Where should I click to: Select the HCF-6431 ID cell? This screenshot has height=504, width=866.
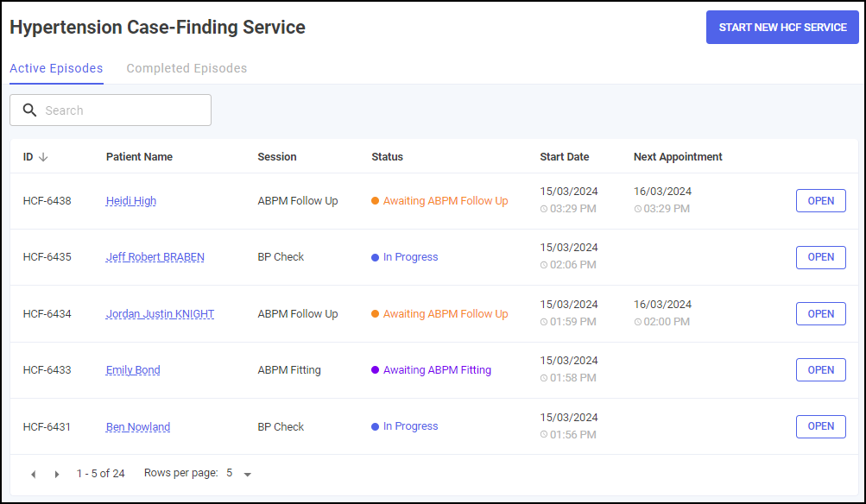pos(47,427)
